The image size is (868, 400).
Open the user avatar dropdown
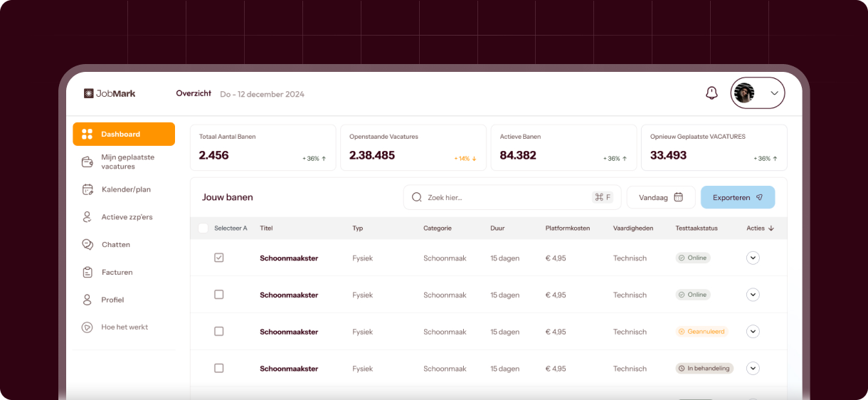tap(758, 93)
